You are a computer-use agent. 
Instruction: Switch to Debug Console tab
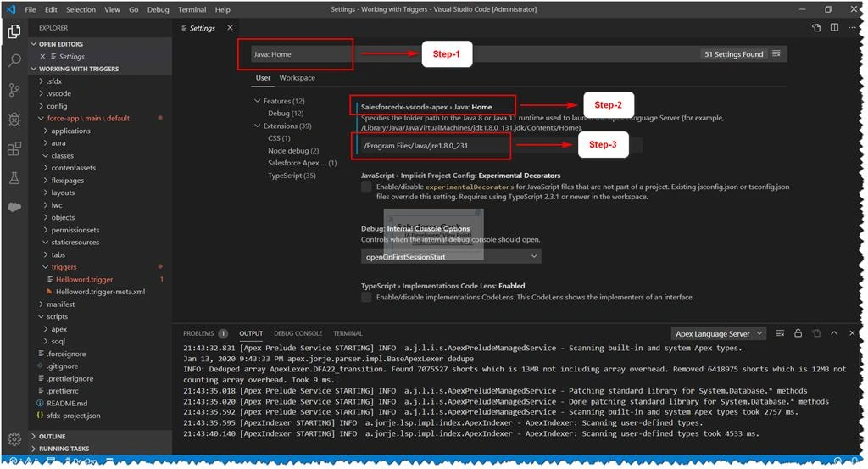pyautogui.click(x=298, y=333)
